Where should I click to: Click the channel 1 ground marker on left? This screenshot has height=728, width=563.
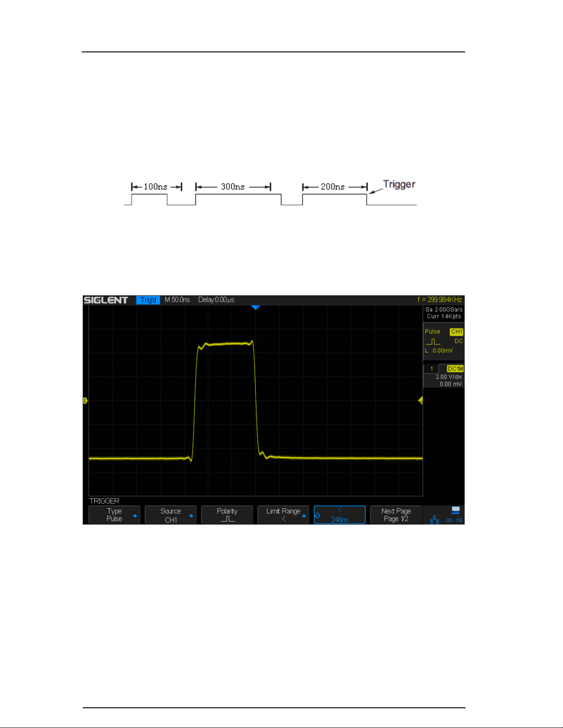[85, 401]
